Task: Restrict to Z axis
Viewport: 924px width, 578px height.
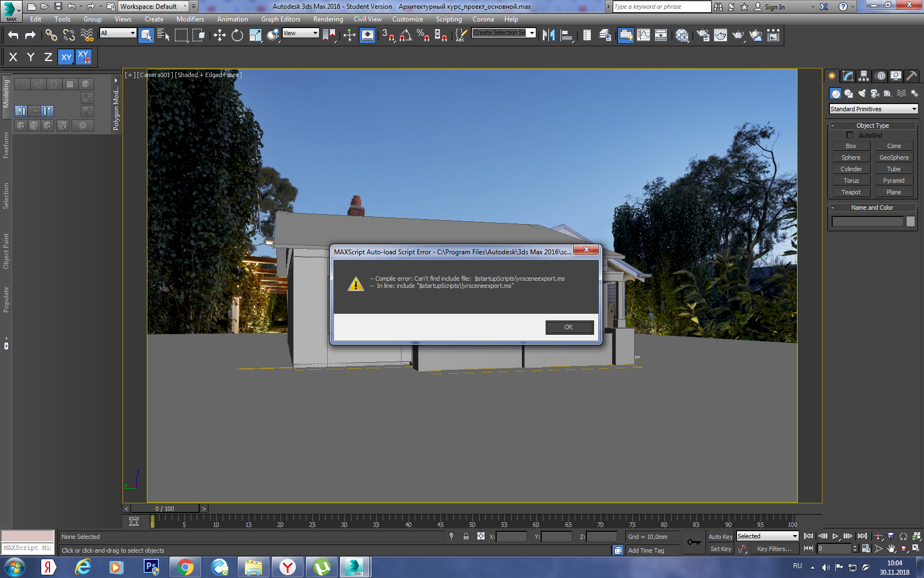Action: (48, 57)
